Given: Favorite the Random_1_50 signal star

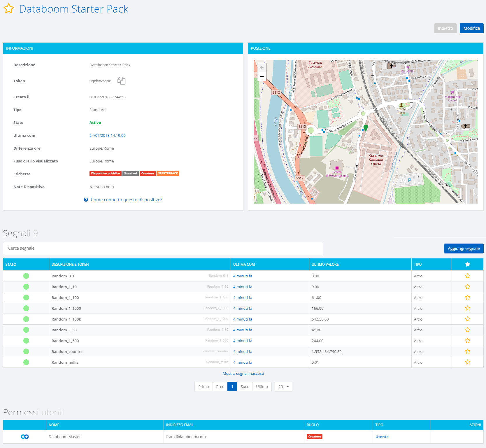Looking at the screenshot, I should (x=468, y=330).
